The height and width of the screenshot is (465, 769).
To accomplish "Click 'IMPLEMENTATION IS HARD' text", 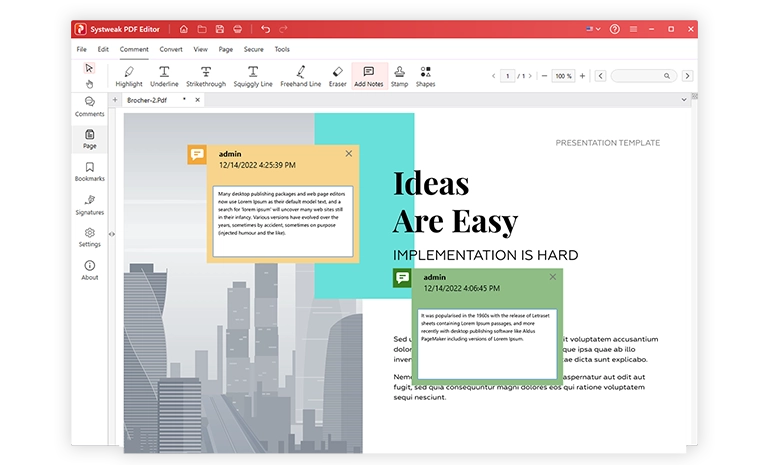I will click(486, 255).
